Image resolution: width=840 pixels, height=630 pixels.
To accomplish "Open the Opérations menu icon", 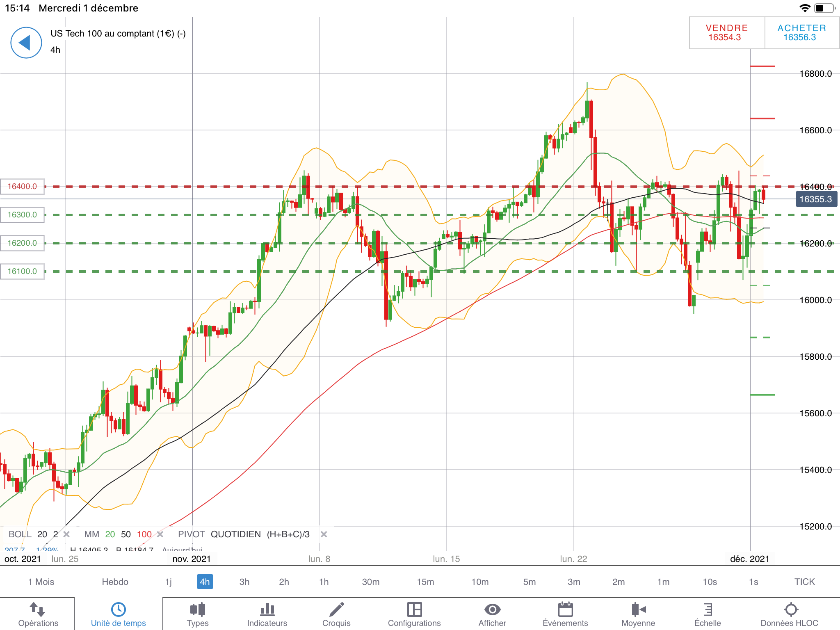I will tap(38, 610).
